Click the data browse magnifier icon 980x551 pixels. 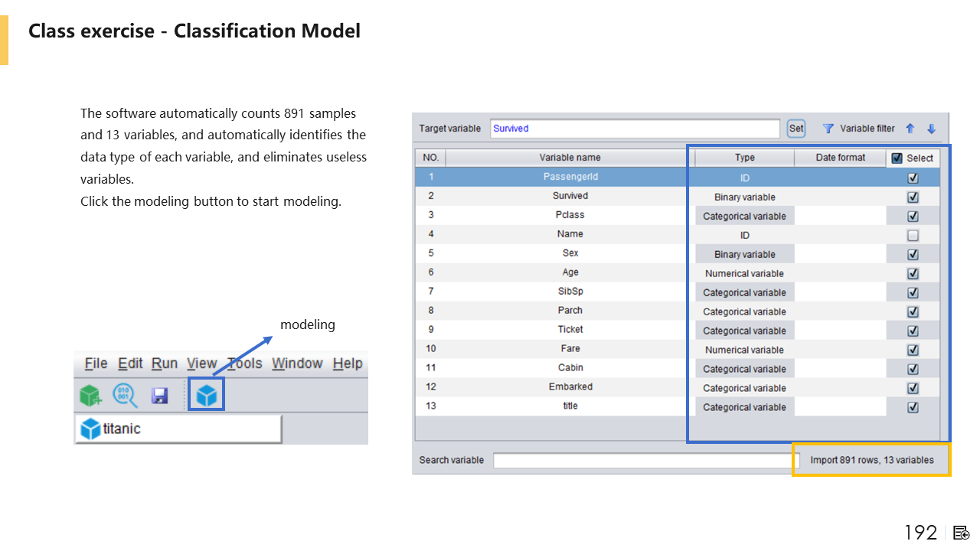(125, 395)
